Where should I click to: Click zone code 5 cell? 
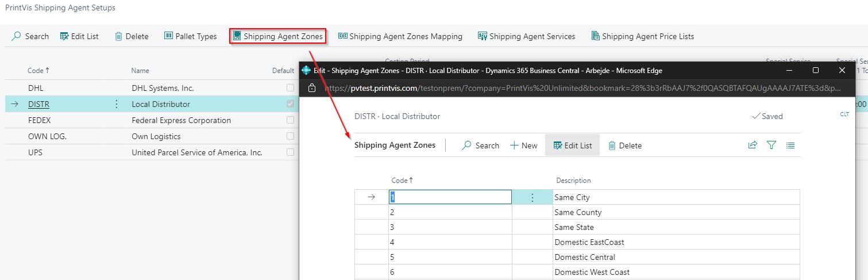450,257
